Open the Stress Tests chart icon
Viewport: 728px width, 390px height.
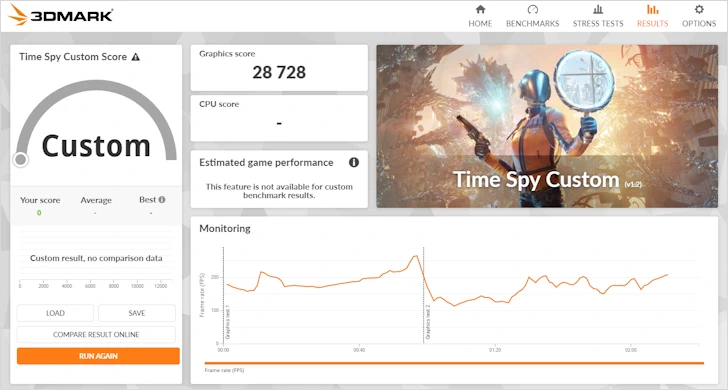pos(598,9)
